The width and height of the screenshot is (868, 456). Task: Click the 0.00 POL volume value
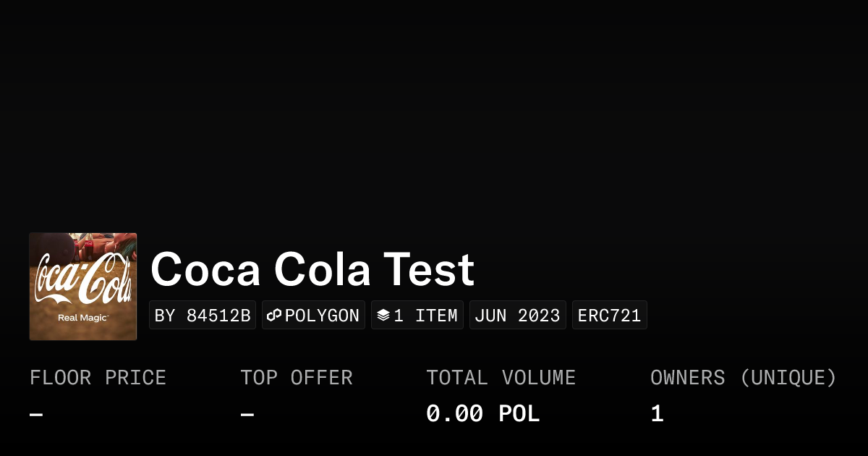(x=483, y=414)
